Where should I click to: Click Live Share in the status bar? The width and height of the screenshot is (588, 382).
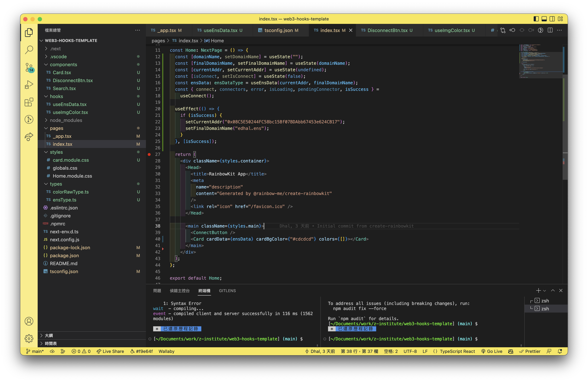point(110,351)
